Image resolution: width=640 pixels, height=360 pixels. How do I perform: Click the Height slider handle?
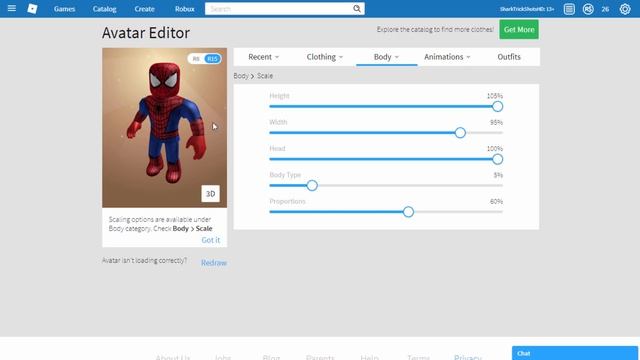tap(497, 107)
